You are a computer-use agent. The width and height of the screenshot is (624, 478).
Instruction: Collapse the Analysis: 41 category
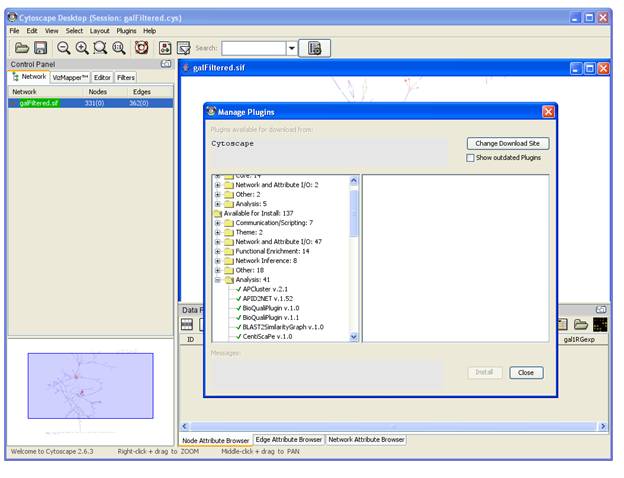217,280
